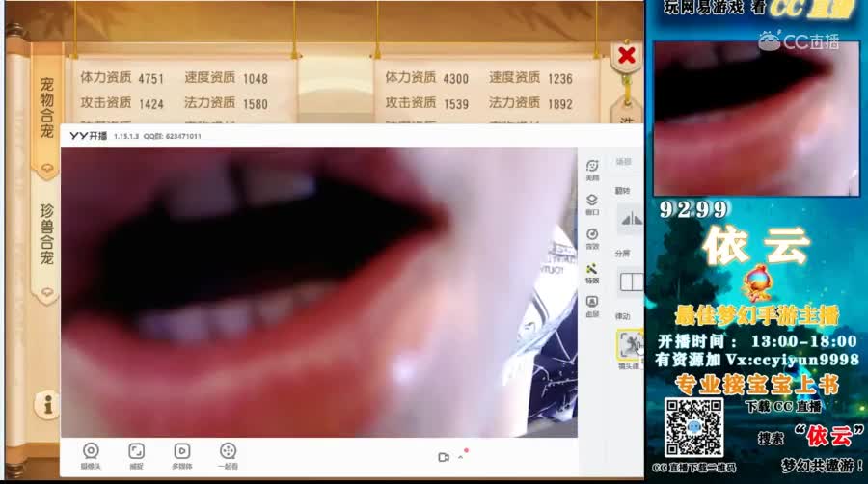This screenshot has height=484, width=868.
Task: Switch to the 宠物合宠 tab
Action: coord(46,108)
